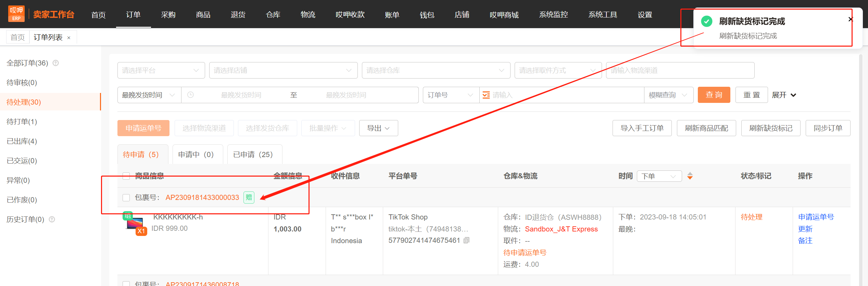Click the batch input list icon beside 请输入
Image resolution: width=868 pixels, height=286 pixels.
(x=486, y=95)
